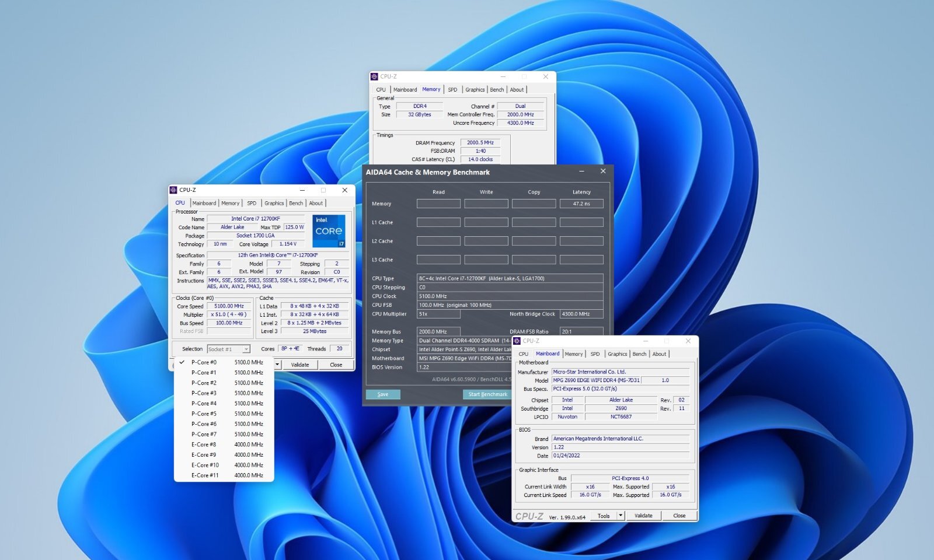
Task: Click the CPU-Z app icon in the left window title bar
Action: point(173,190)
